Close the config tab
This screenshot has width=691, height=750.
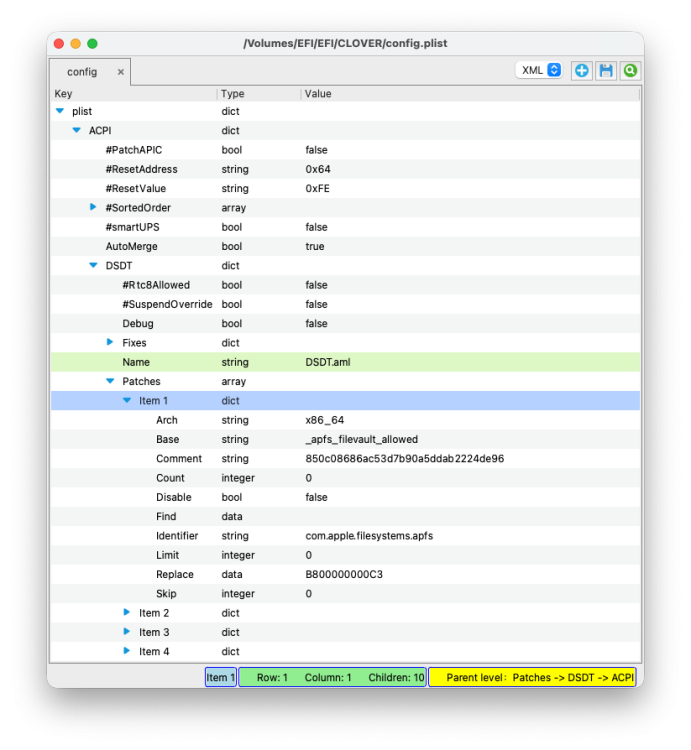(x=121, y=72)
